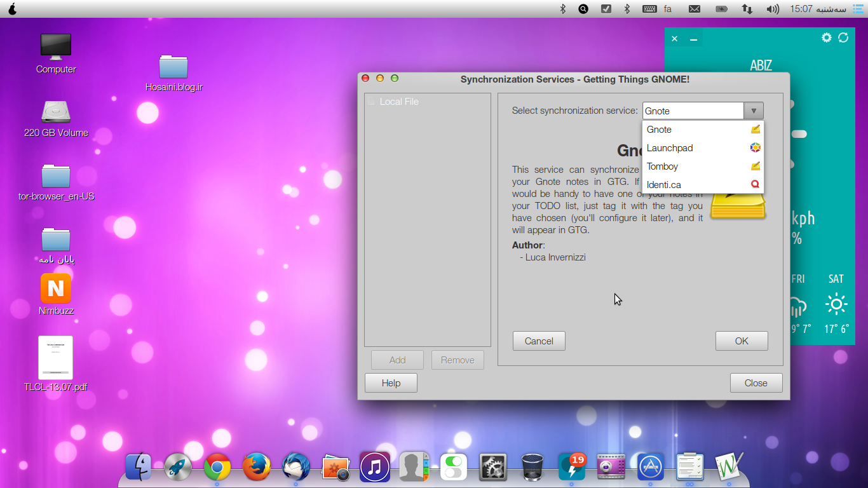Choose Tomboy in the synchronization service list
Screen dimensions: 868x488
click(663, 166)
